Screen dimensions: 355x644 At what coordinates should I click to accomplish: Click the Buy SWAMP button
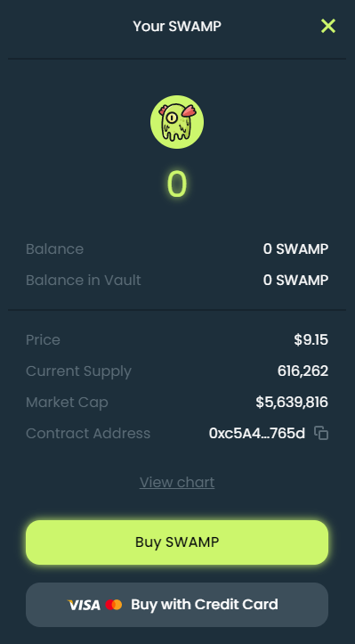pos(177,542)
